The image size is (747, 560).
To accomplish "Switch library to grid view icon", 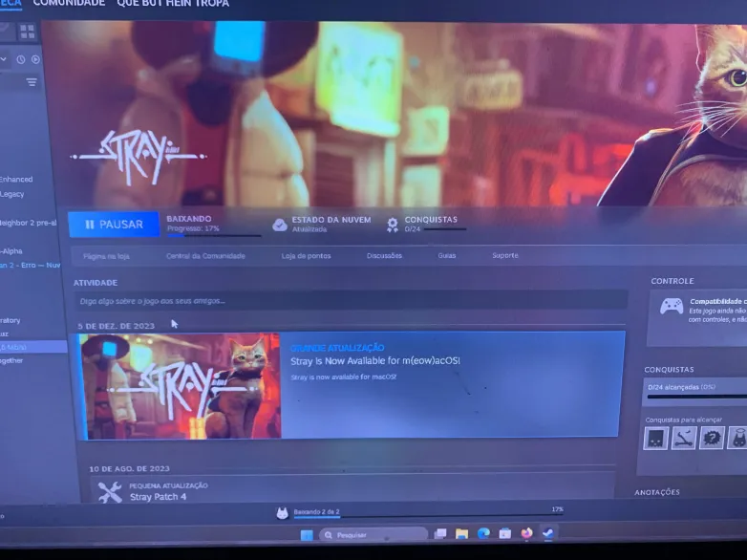I will click(27, 32).
